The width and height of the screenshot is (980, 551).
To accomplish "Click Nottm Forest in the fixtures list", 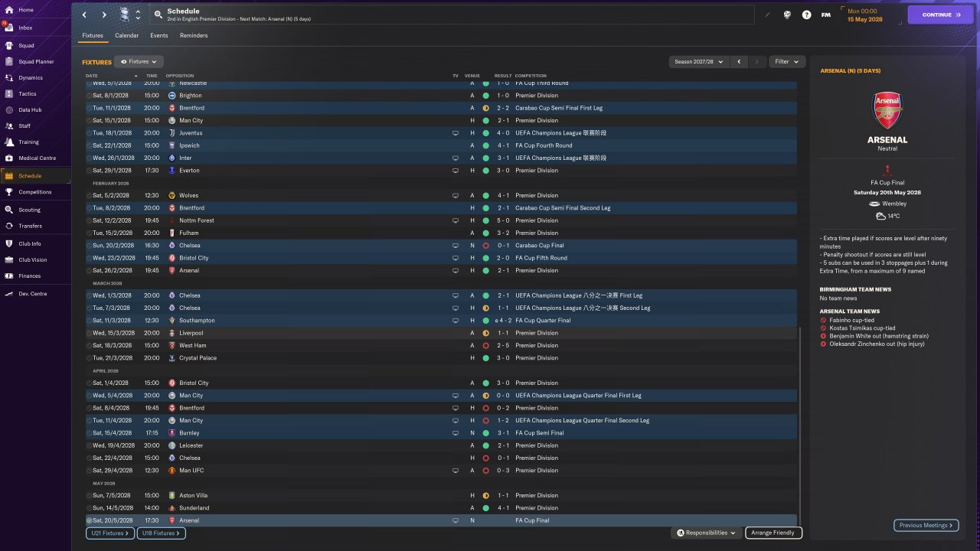I will tap(197, 220).
